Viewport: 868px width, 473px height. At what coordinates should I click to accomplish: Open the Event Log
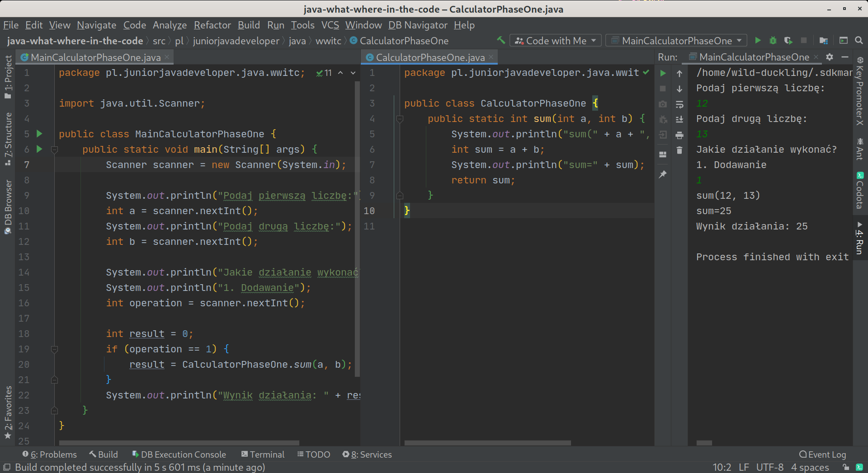tap(822, 454)
